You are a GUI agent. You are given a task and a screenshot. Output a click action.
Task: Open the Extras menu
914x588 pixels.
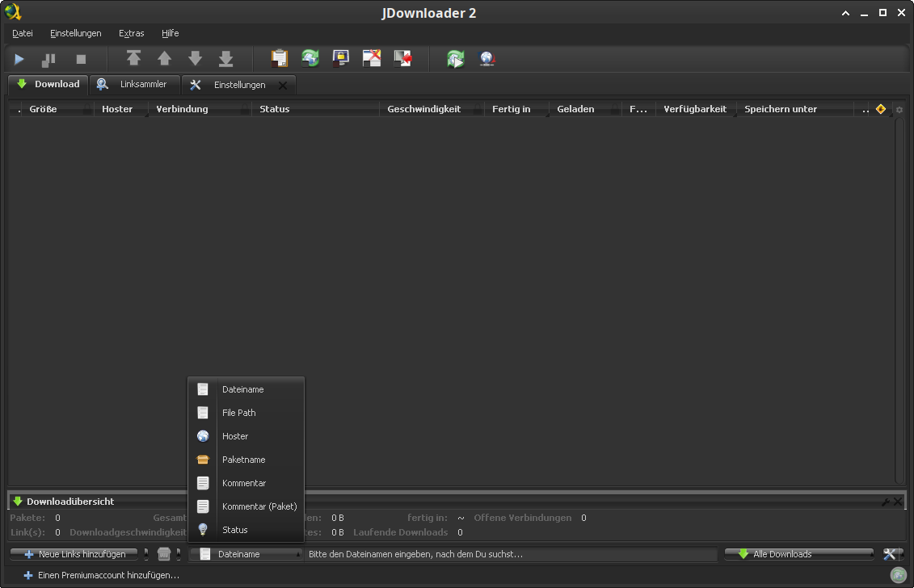tap(131, 33)
